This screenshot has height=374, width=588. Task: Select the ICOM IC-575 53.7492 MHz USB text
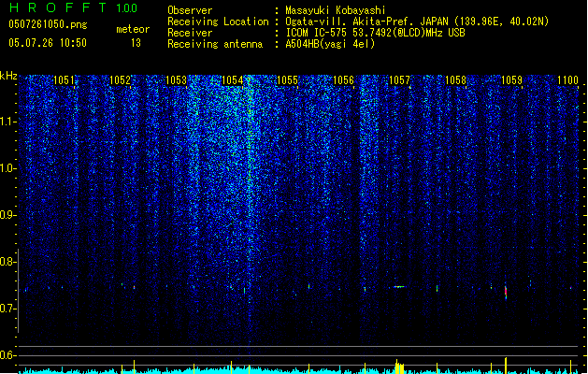tap(375, 33)
